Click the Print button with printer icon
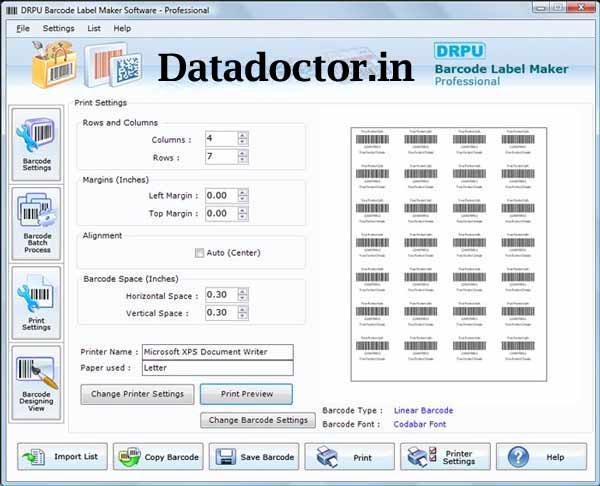Image resolution: width=600 pixels, height=486 pixels. coord(350,457)
